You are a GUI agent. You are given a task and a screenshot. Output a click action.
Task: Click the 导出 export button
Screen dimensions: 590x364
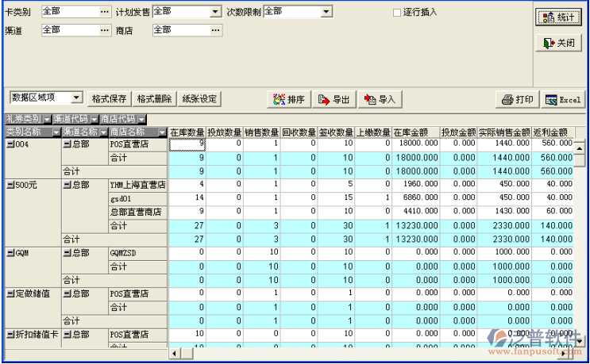(334, 99)
